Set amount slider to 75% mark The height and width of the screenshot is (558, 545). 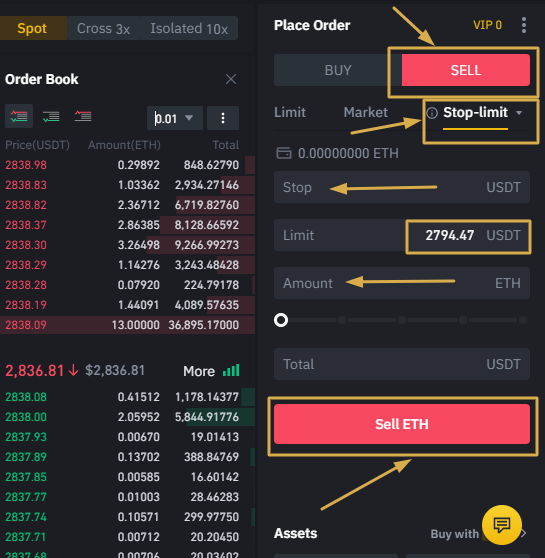pos(463,320)
